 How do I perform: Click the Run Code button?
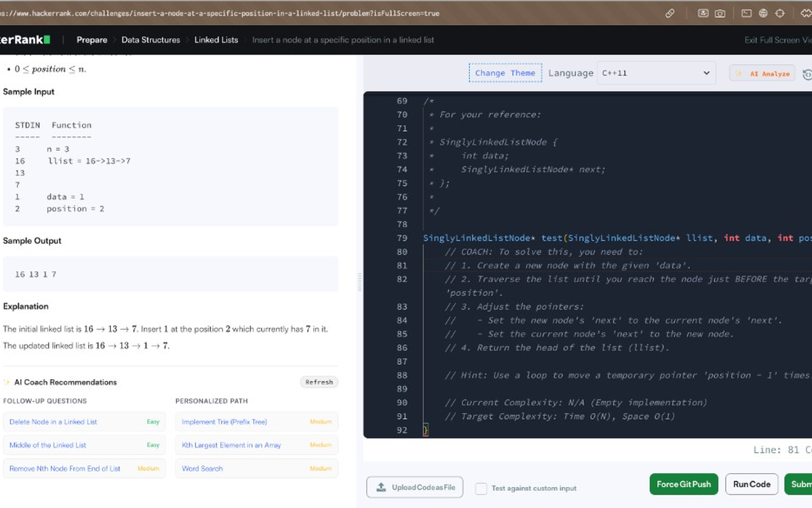coord(752,485)
